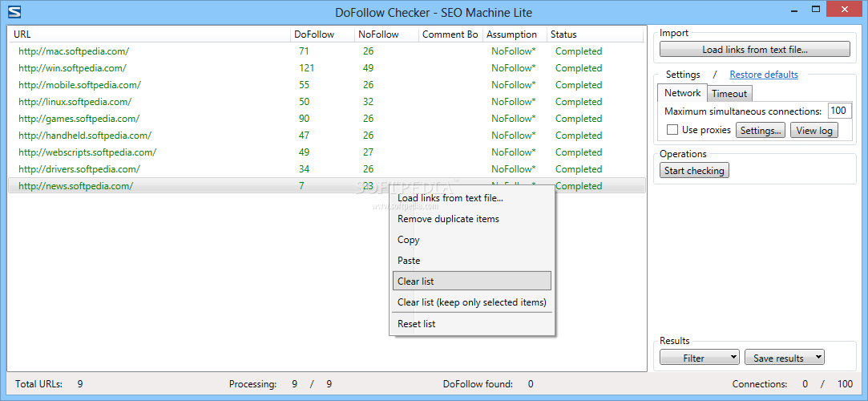Click the Processing status bar label
Viewport: 868px width, 401px height.
(252, 384)
